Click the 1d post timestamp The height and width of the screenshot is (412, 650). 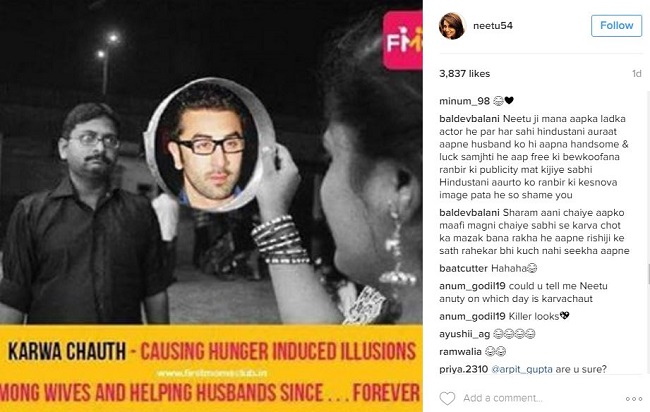coord(637,74)
